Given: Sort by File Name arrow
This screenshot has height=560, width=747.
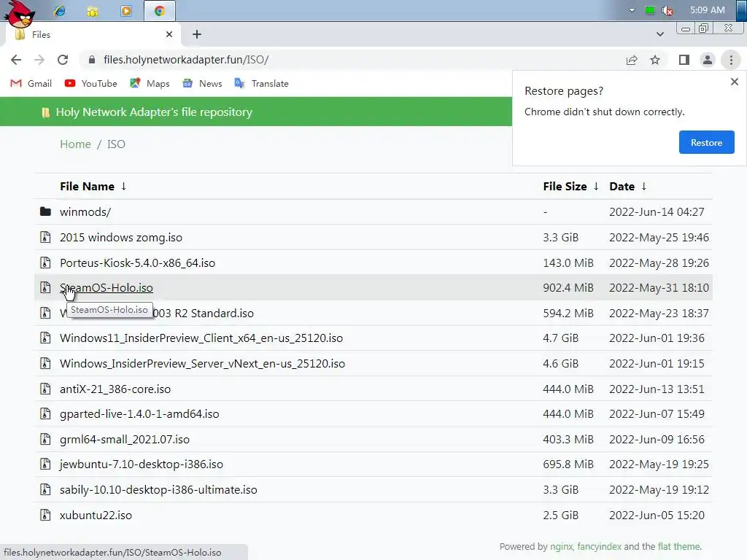Looking at the screenshot, I should point(123,186).
